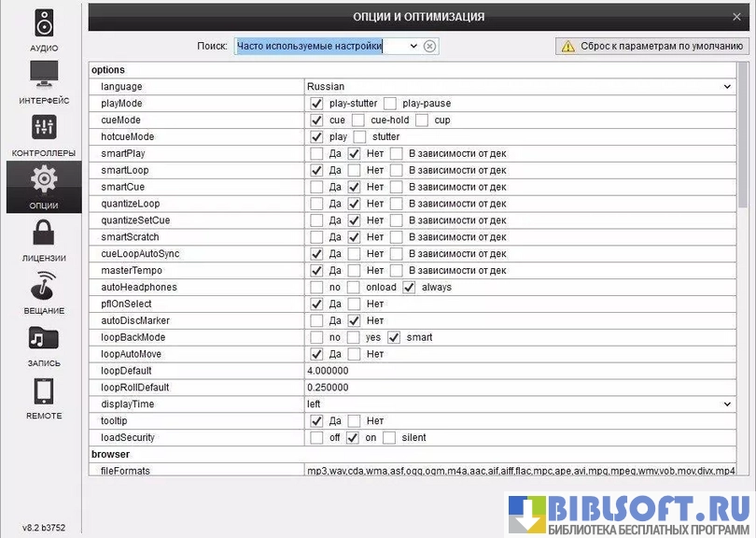Open the ЗАПИСЬ music folder icon

point(44,338)
